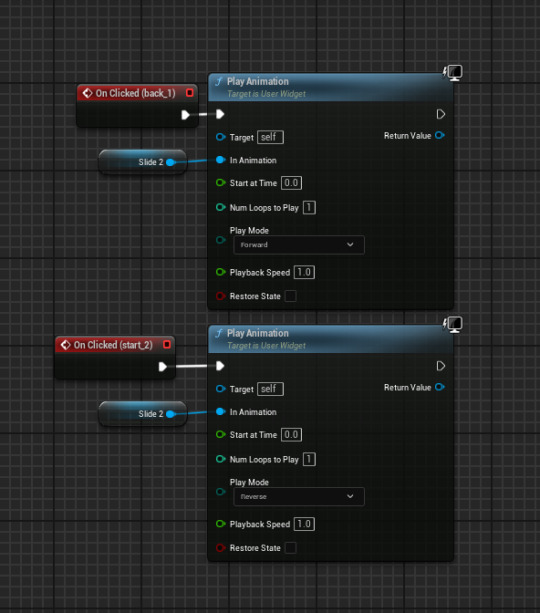
Task: Click Start at Time pin on Forward node
Action: 221,183
